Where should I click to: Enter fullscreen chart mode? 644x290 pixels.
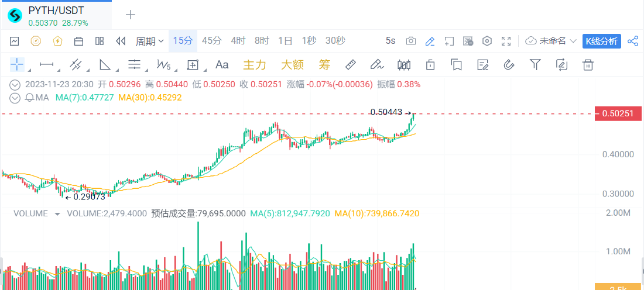(506, 41)
